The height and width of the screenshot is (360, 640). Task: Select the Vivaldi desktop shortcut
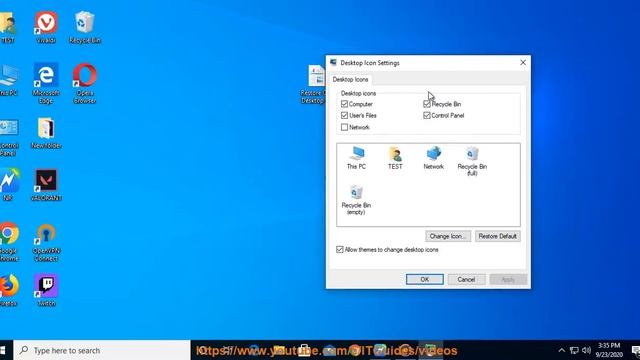pyautogui.click(x=46, y=27)
